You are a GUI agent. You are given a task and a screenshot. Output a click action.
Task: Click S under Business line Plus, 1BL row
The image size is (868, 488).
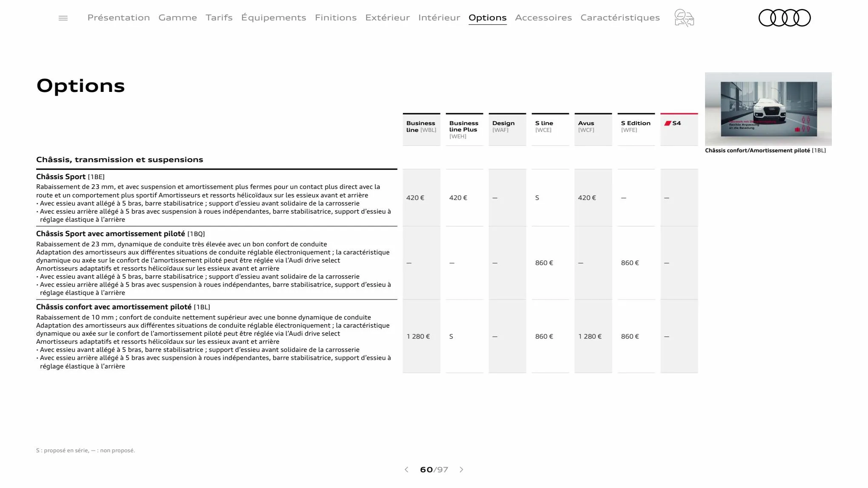click(x=451, y=337)
